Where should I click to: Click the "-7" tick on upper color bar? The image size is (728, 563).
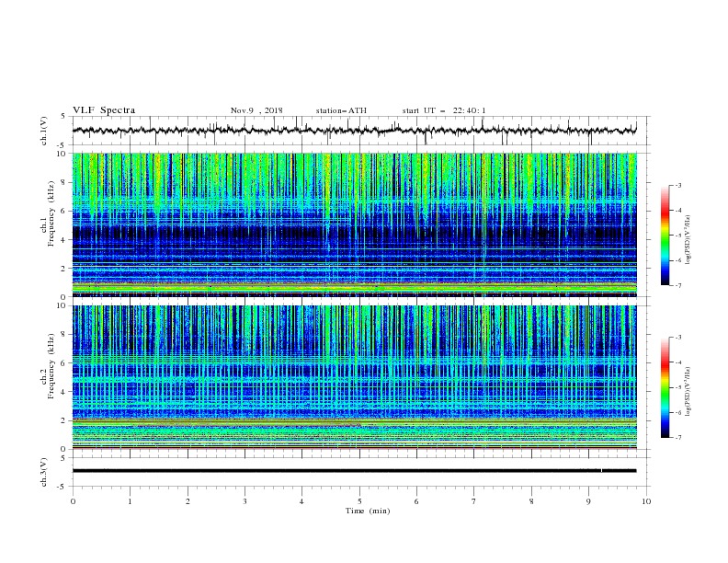(x=677, y=285)
